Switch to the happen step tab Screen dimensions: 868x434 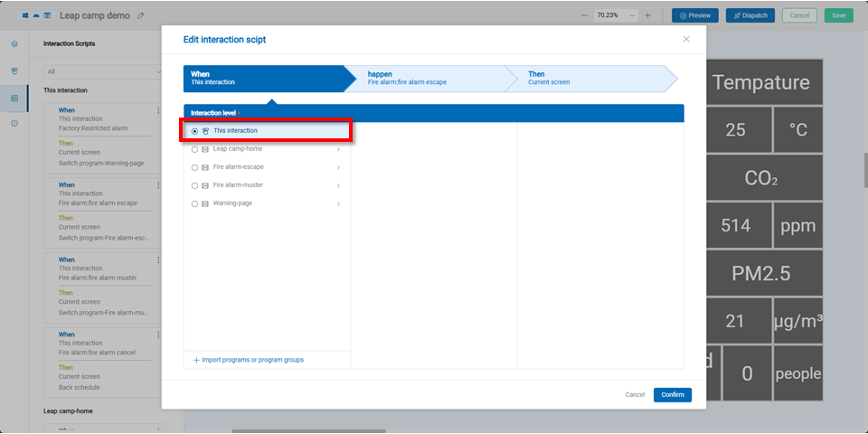pyautogui.click(x=425, y=78)
